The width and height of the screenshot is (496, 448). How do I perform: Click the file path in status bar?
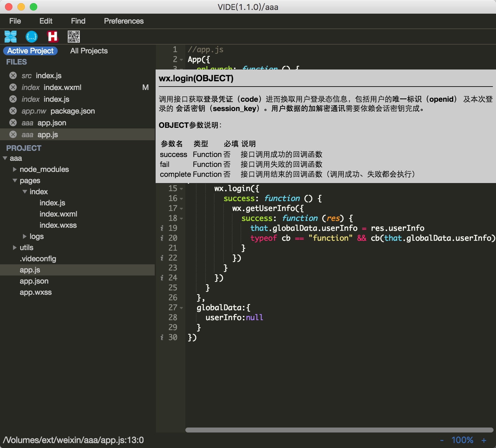pos(73,440)
